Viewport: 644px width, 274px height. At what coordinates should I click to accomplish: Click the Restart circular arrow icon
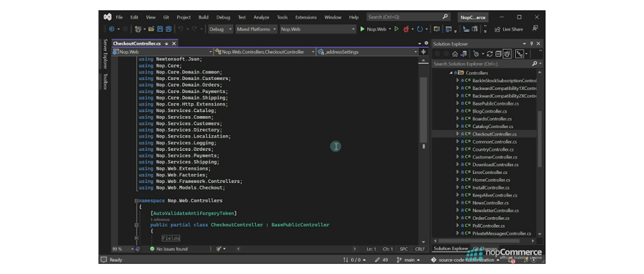point(420,29)
